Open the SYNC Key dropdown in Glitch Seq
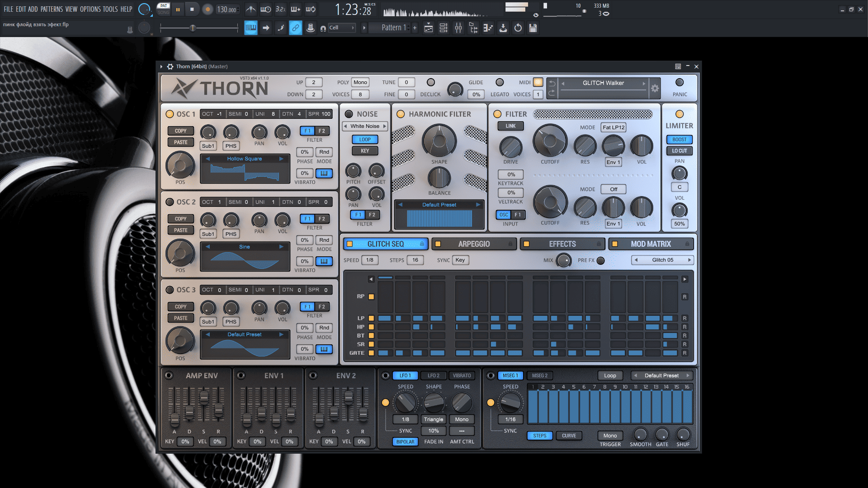The width and height of the screenshot is (868, 488). coord(460,260)
